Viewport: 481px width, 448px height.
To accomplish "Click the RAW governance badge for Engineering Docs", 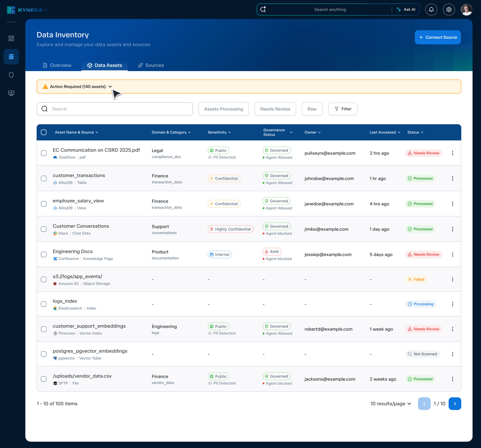I will coord(272,251).
